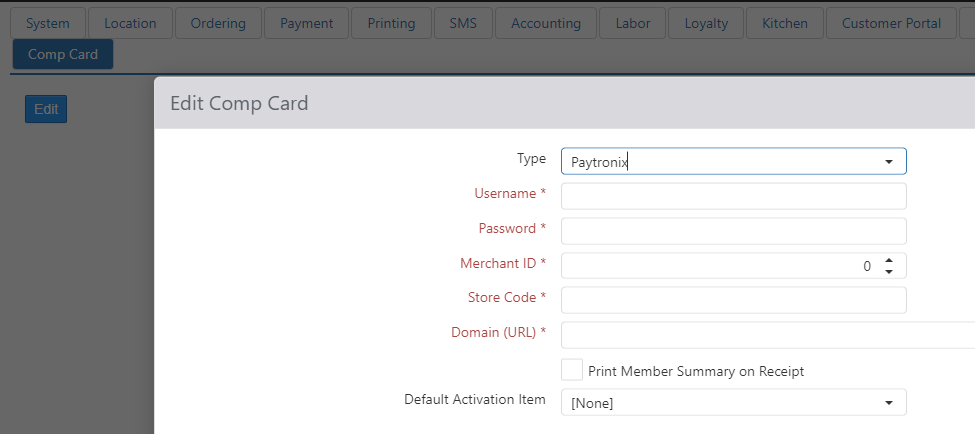Decrease Merchant ID with down arrow
The image size is (975, 434).
click(889, 272)
